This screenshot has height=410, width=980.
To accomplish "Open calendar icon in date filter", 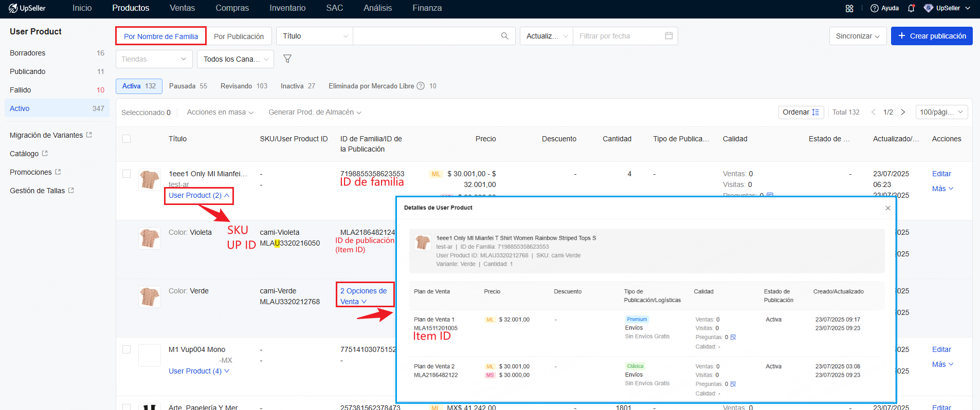I will click(668, 36).
